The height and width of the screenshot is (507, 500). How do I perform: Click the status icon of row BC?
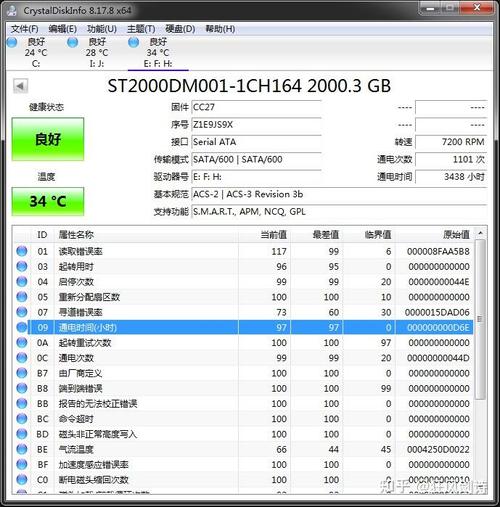[22, 419]
